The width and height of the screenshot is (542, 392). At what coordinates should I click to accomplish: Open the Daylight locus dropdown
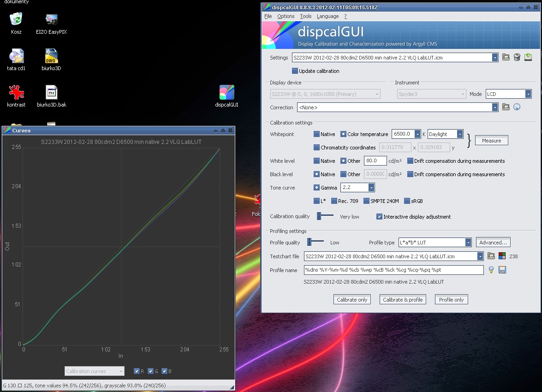460,134
